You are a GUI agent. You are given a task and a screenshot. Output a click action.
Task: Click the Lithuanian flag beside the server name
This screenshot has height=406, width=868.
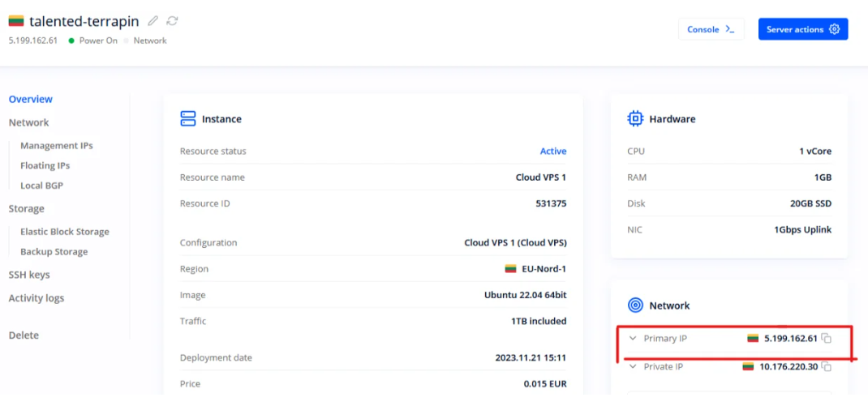pos(15,21)
